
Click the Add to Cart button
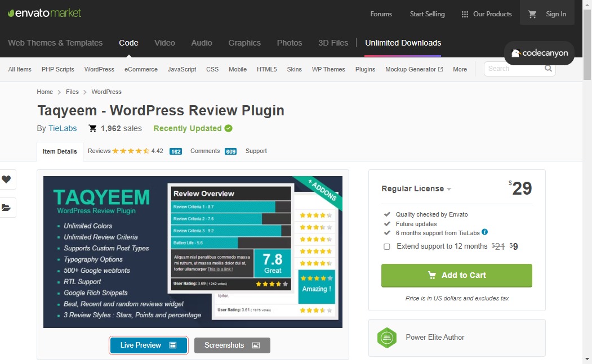pos(456,275)
